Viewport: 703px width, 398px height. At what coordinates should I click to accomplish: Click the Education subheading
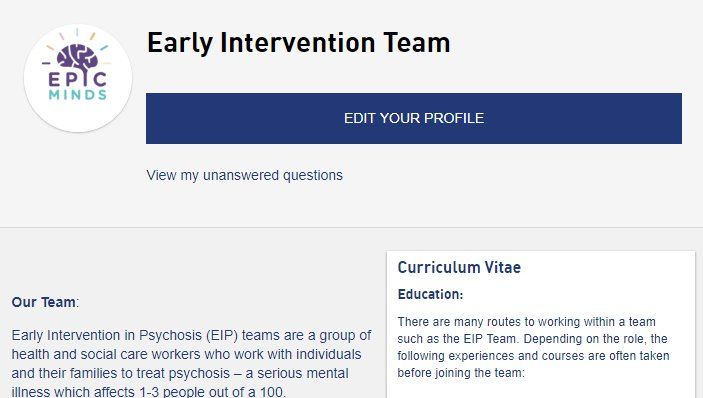pos(430,294)
